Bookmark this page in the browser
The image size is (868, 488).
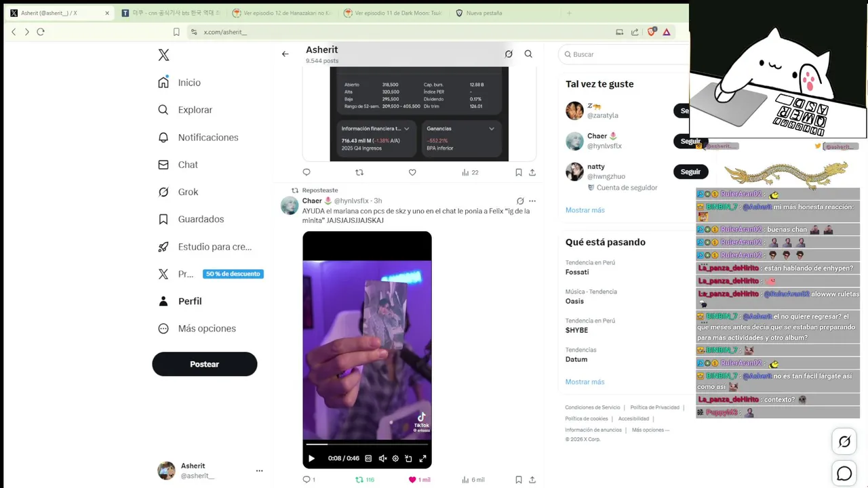(x=176, y=32)
